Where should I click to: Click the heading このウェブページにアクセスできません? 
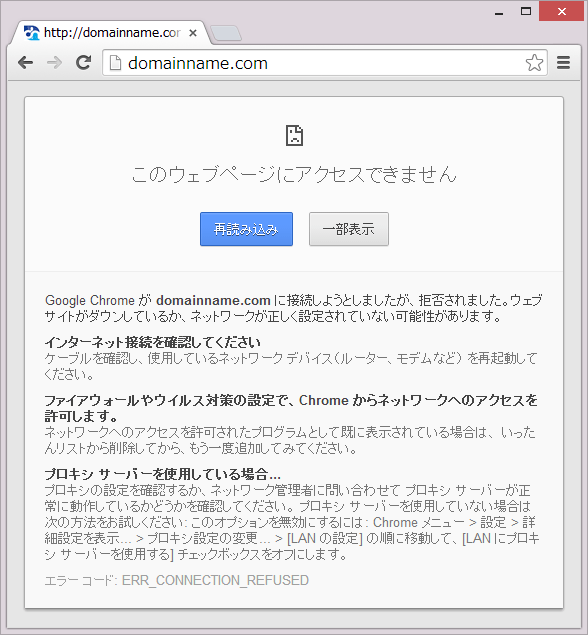(x=294, y=174)
